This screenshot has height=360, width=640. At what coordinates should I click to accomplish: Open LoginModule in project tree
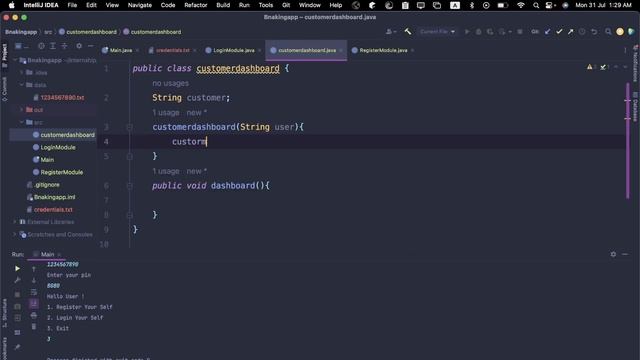[58, 147]
